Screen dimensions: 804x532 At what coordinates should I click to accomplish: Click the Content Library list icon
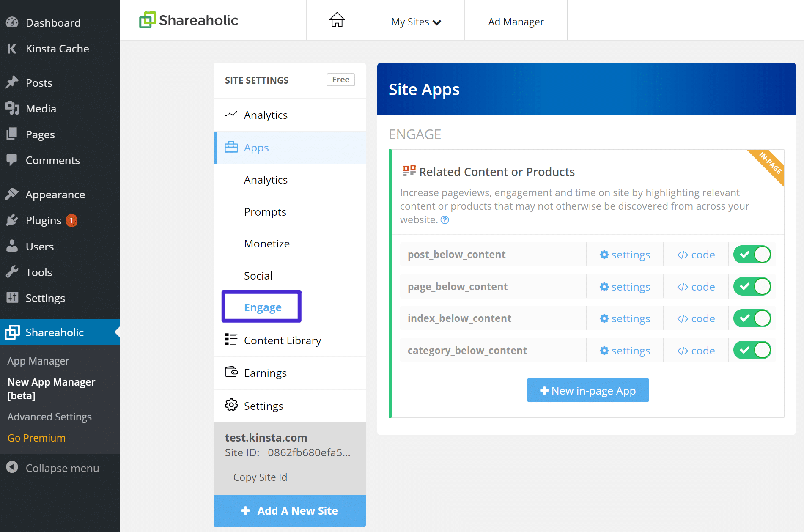(231, 340)
